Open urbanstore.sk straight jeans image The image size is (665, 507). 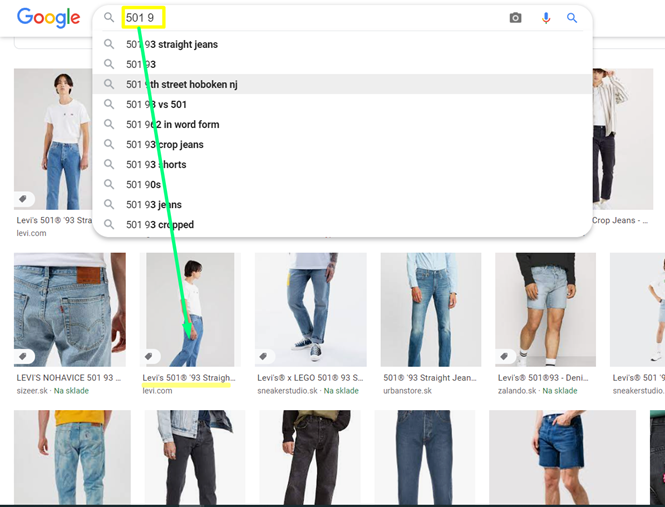(431, 310)
